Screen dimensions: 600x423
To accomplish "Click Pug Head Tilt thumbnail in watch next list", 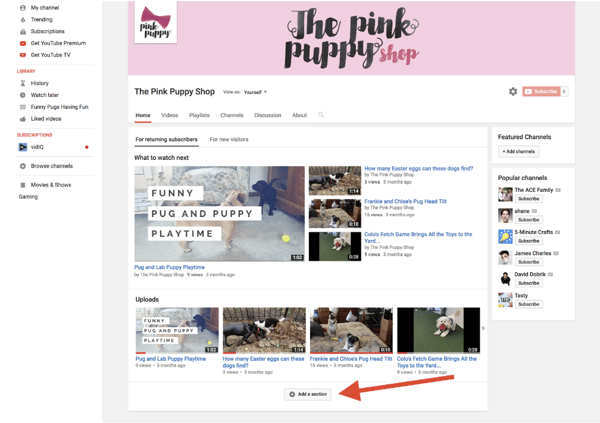I will pos(335,214).
